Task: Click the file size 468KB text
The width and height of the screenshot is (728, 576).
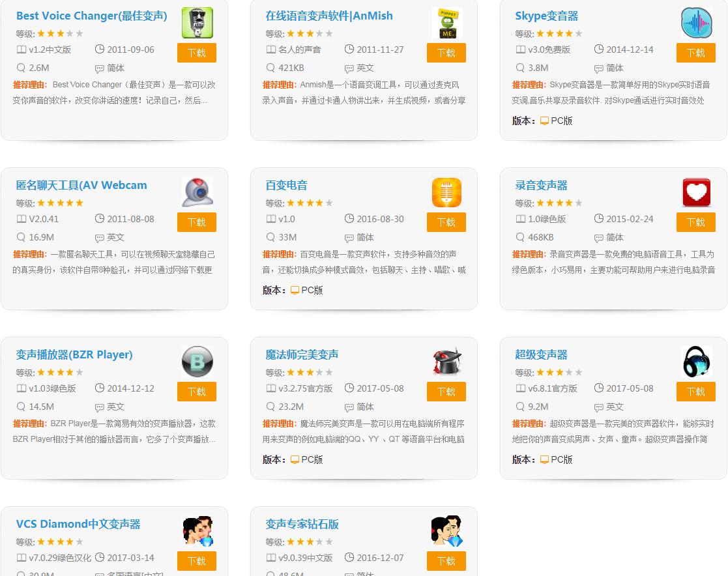Action: (541, 237)
